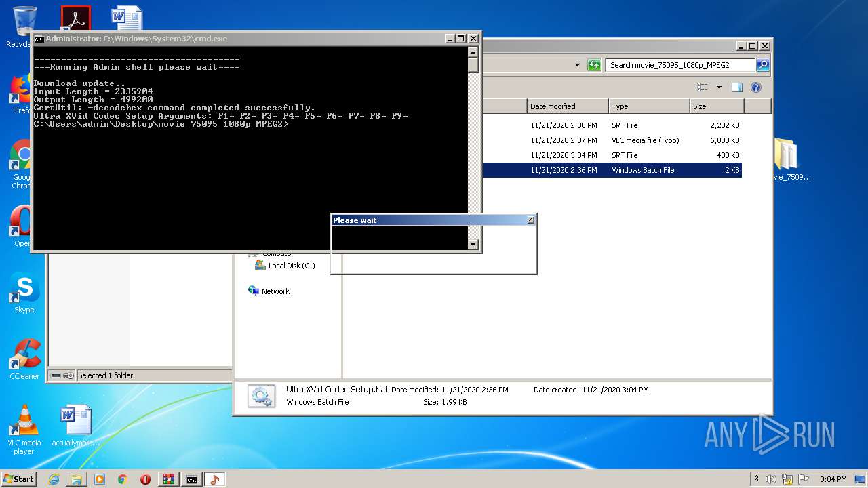Open Explorer help button
868x488 pixels.
click(756, 87)
